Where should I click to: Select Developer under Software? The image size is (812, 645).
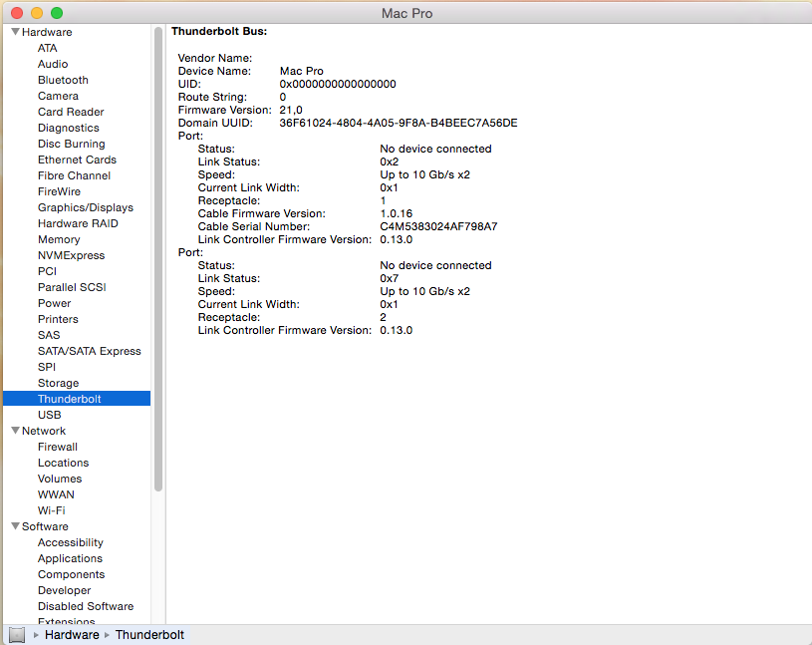(64, 590)
